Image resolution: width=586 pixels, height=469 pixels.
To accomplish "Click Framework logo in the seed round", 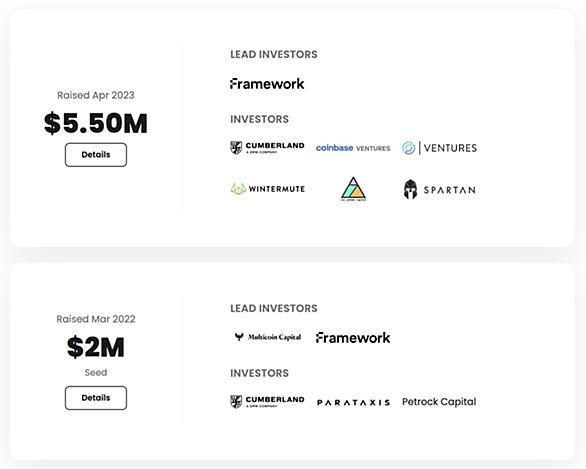I will 353,338.
